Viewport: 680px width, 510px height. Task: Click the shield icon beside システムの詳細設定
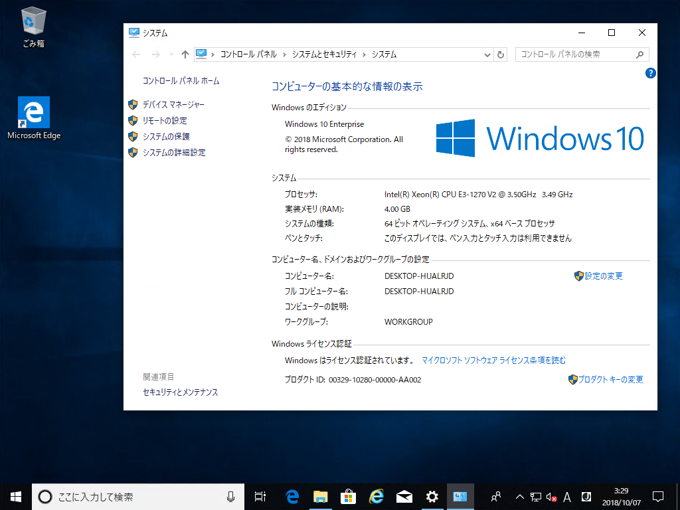pyautogui.click(x=133, y=153)
